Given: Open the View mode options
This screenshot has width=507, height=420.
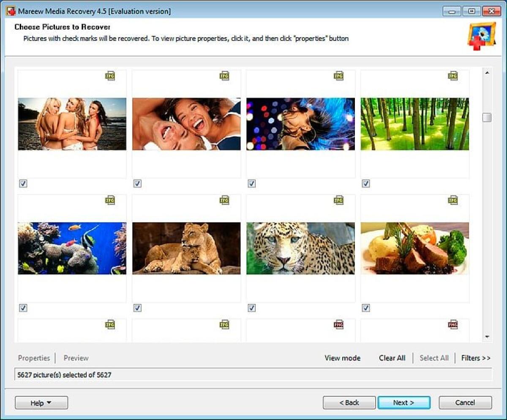Looking at the screenshot, I should [x=342, y=358].
